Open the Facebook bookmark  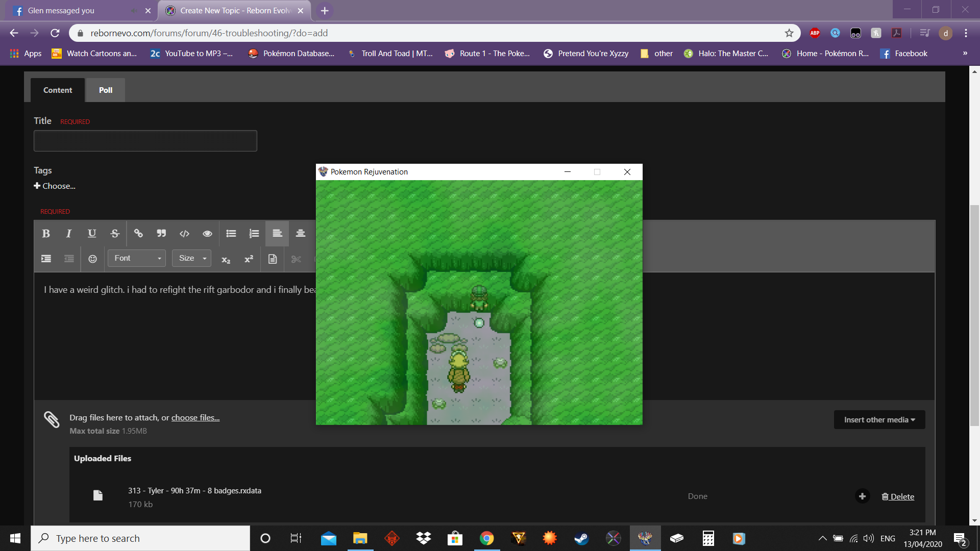[904, 54]
